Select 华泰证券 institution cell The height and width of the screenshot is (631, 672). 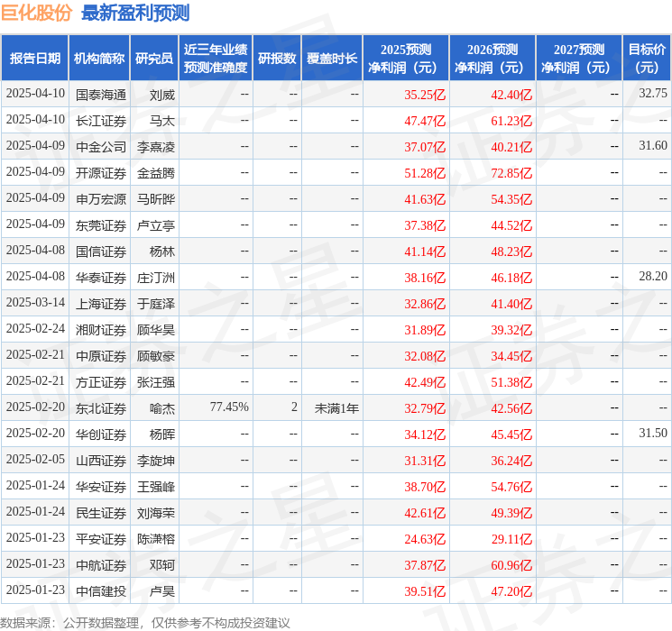pos(101,278)
